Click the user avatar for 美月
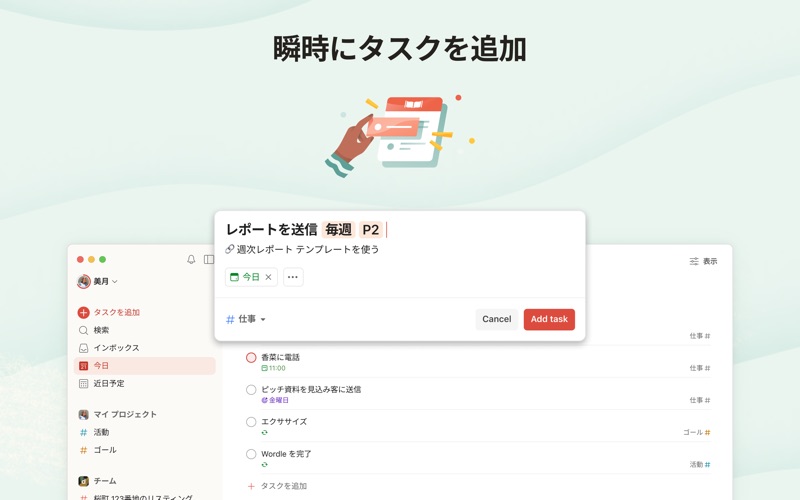The image size is (800, 500). (x=83, y=281)
